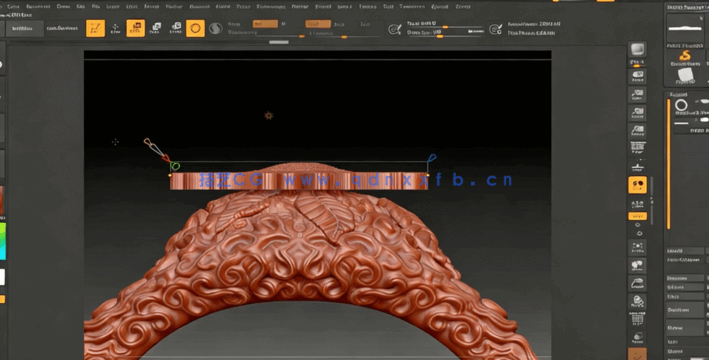Select the Scroll icon in right shelf
The height and width of the screenshot is (360, 709).
pos(638,77)
